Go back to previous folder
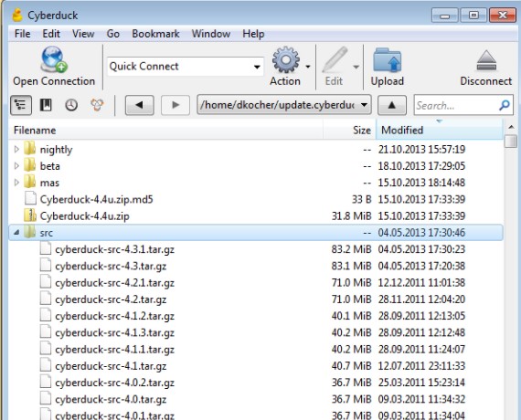 [140, 105]
